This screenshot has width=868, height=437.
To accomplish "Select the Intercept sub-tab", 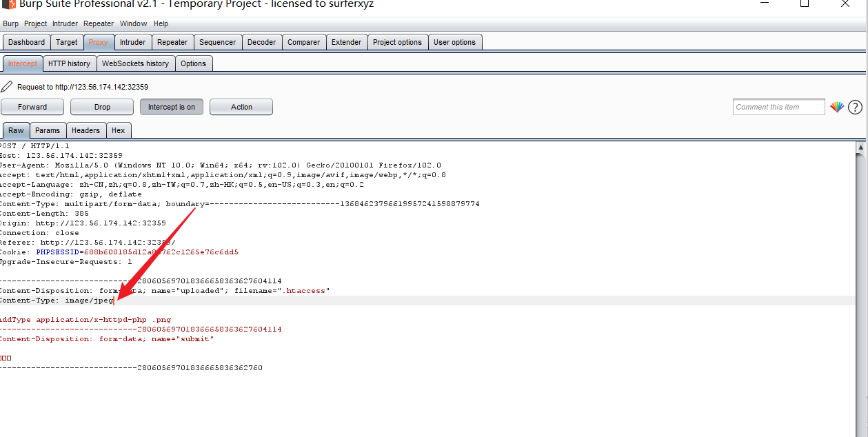I will point(23,63).
